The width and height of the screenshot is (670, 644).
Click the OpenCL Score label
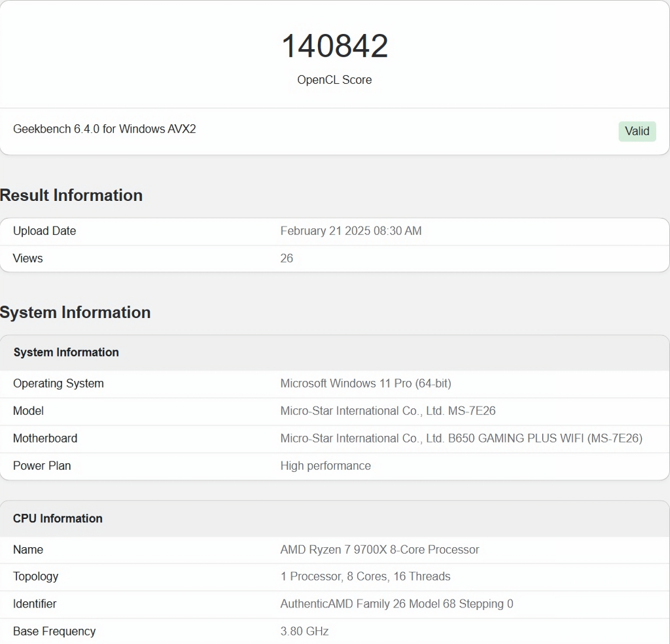coord(334,80)
